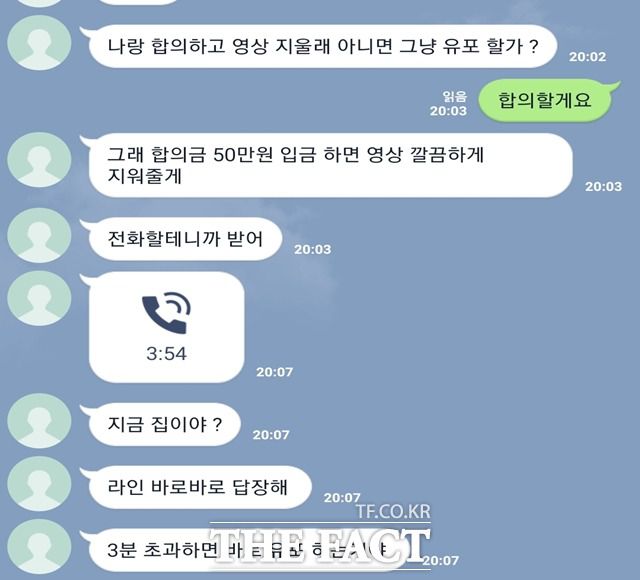The image size is (640, 580).
Task: Tap 20:07 timestamp beside call bubble
Action: (275, 372)
